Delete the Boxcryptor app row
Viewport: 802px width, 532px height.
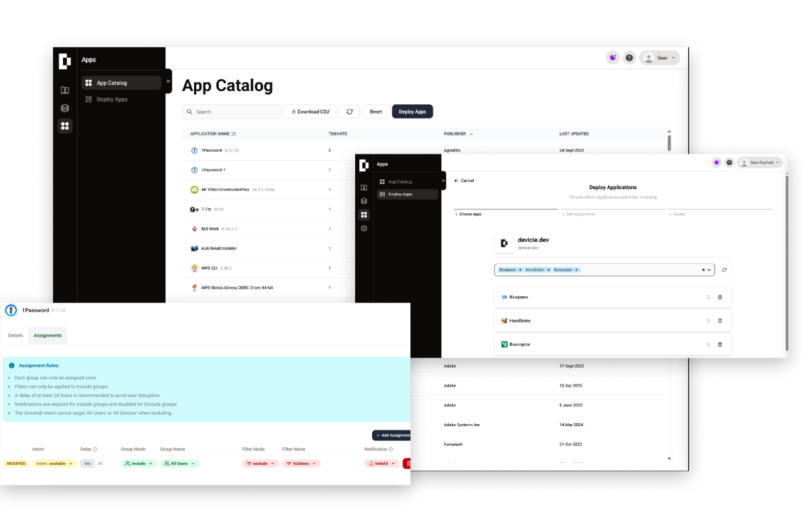720,344
